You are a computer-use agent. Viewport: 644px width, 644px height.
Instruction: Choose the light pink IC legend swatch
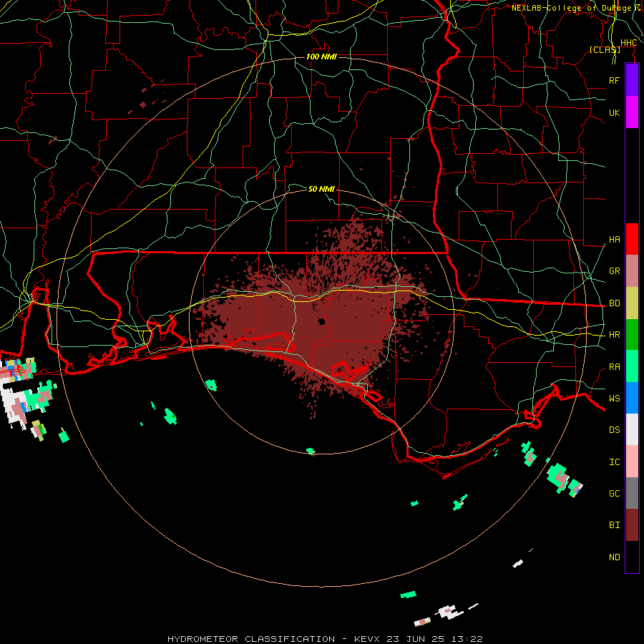(x=632, y=462)
